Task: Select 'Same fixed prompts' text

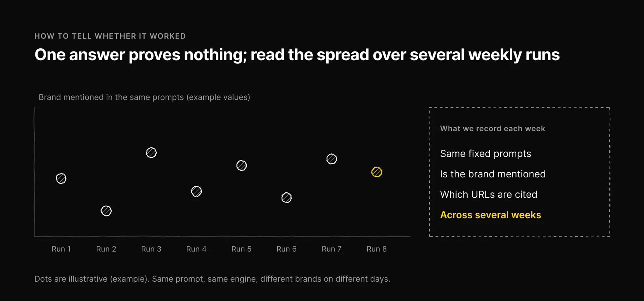Action: click(486, 154)
